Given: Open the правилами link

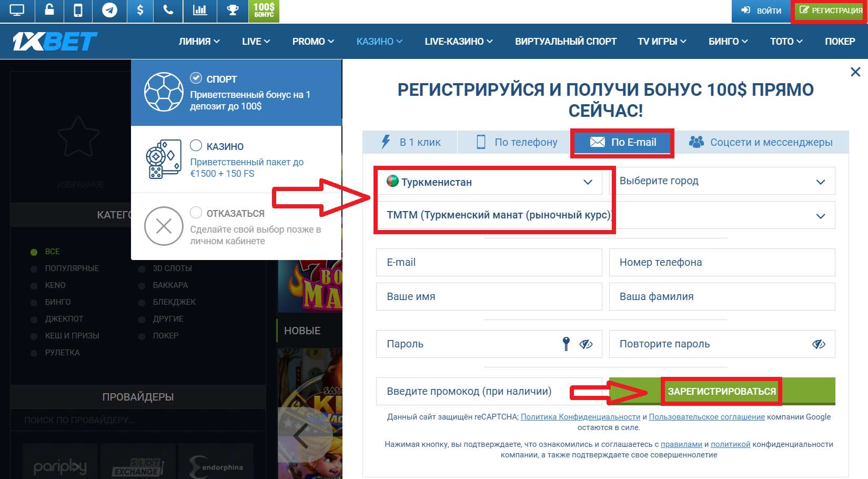Looking at the screenshot, I should point(681,444).
